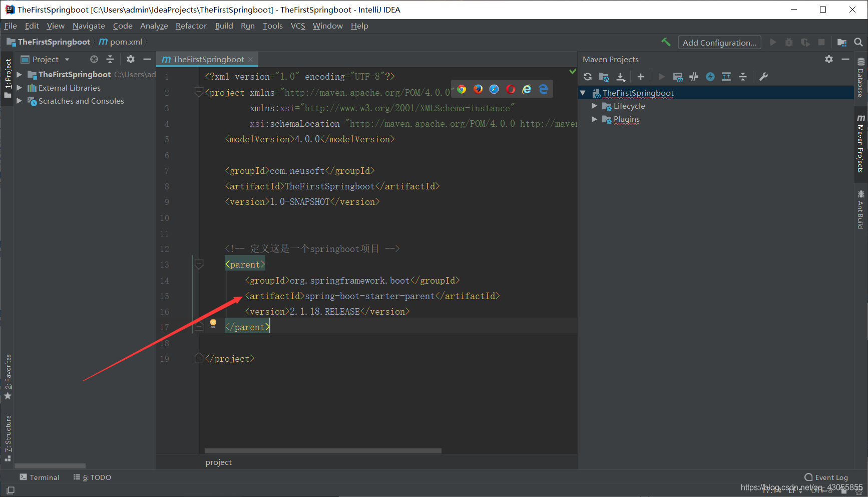Locate current file in Project view

point(94,59)
